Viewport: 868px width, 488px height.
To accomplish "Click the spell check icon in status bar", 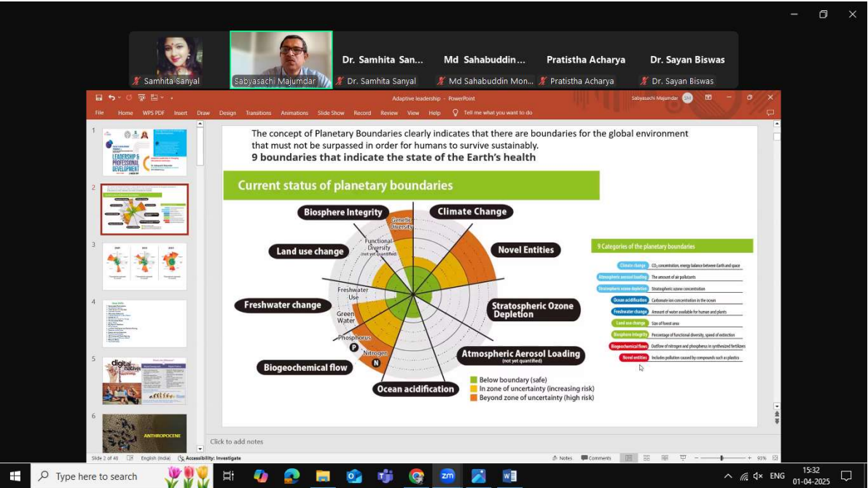I will pos(130,458).
